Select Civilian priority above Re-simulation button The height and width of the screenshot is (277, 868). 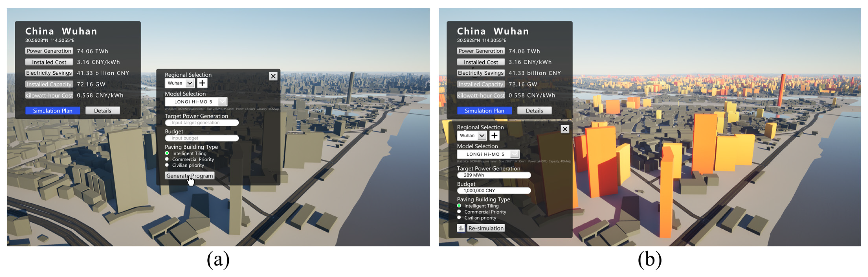tap(459, 218)
